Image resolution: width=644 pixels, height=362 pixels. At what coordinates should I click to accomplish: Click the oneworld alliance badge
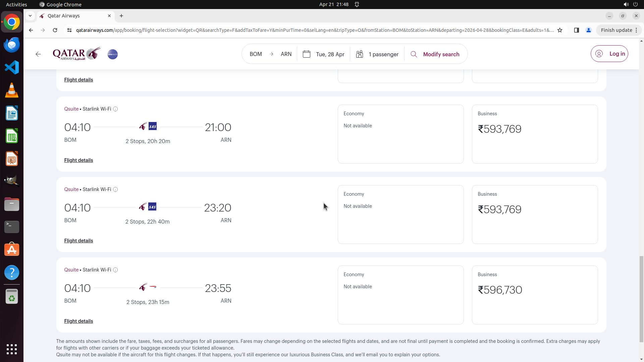(x=113, y=54)
